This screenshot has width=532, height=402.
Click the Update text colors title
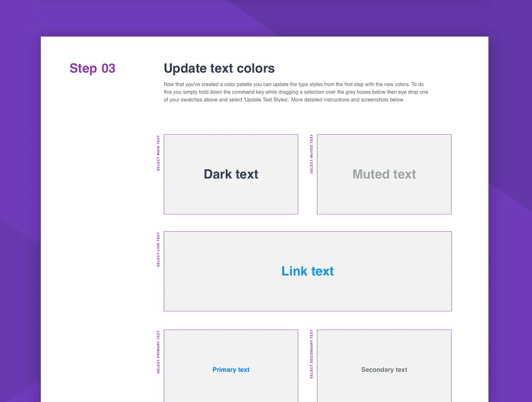point(219,68)
